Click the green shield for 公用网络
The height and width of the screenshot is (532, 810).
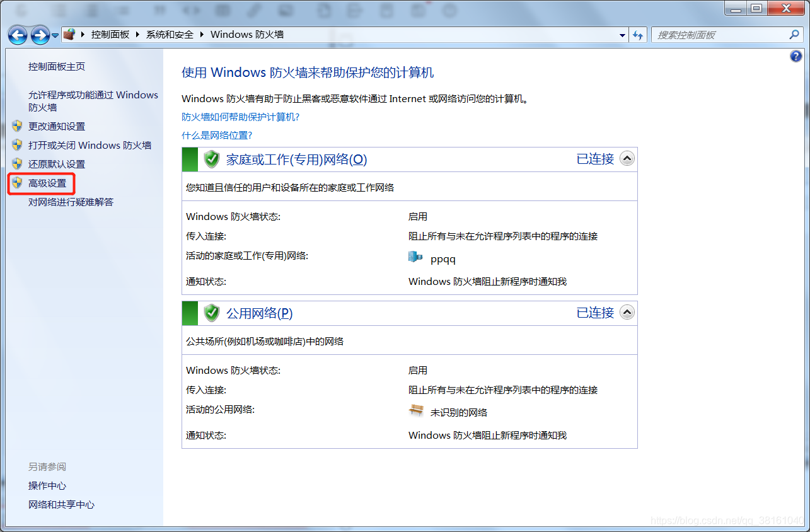tap(211, 313)
